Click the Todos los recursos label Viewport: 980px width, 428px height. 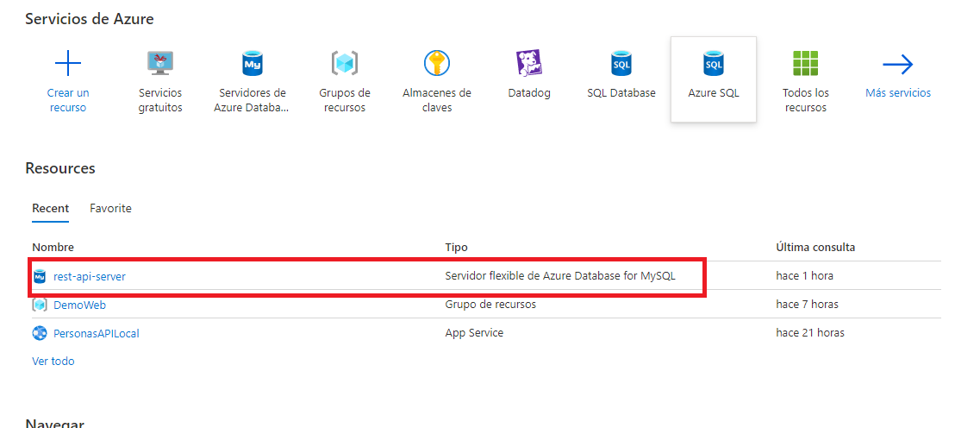tap(806, 100)
